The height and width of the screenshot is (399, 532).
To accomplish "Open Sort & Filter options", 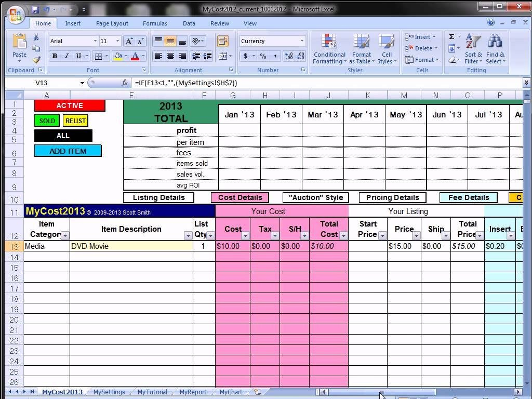I will pyautogui.click(x=472, y=49).
